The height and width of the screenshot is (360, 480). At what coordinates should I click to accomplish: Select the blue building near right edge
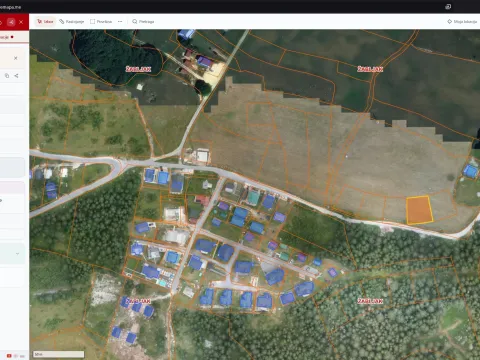(x=470, y=171)
